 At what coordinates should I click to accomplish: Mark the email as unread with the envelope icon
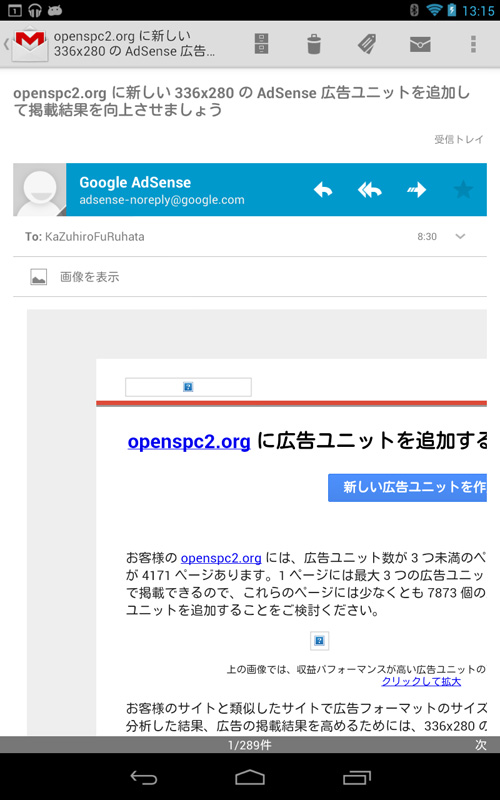[420, 44]
